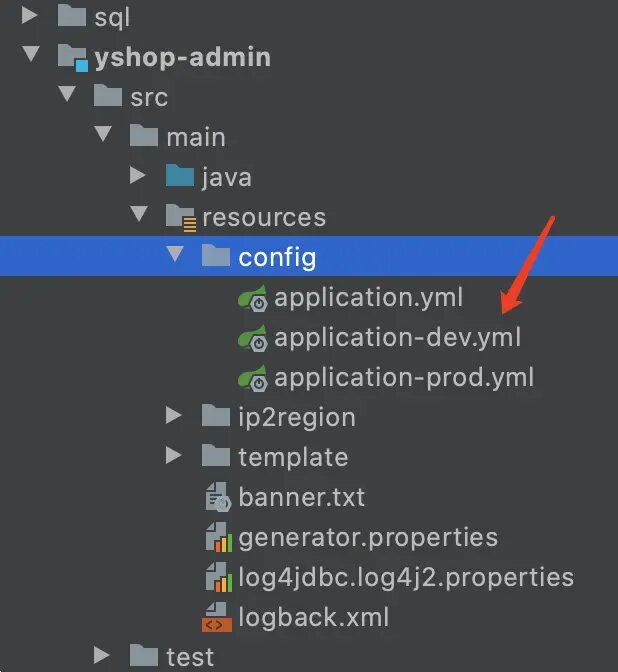
Task: Click the Spring icon beside application-prod.yml
Action: tap(253, 378)
